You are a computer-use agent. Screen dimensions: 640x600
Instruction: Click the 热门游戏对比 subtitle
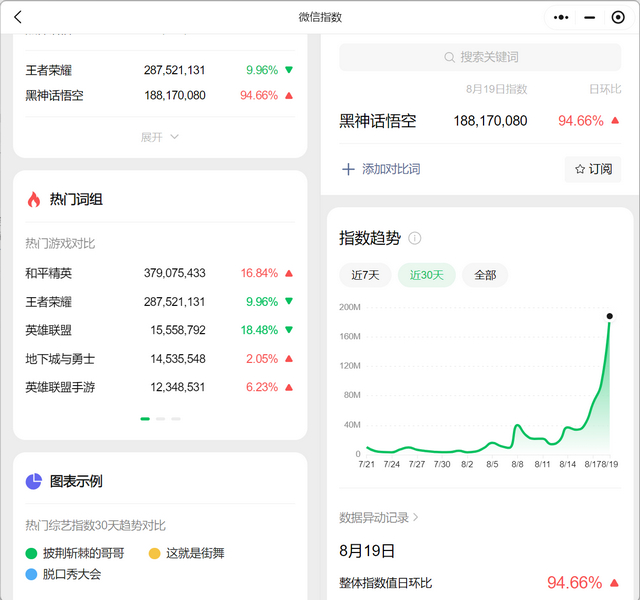60,244
